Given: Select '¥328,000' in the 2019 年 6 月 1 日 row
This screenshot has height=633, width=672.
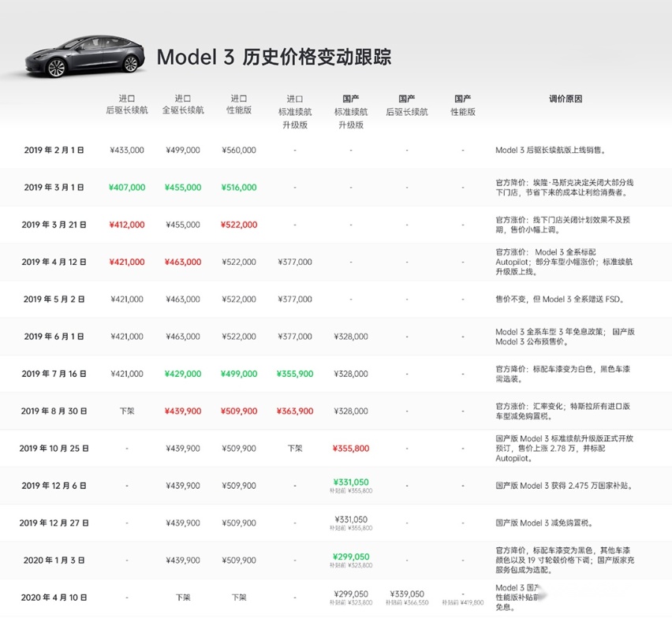Looking at the screenshot, I should tap(351, 337).
